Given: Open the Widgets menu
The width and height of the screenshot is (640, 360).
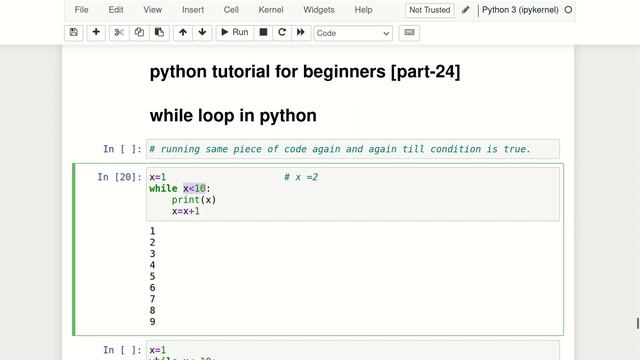Looking at the screenshot, I should tap(319, 10).
